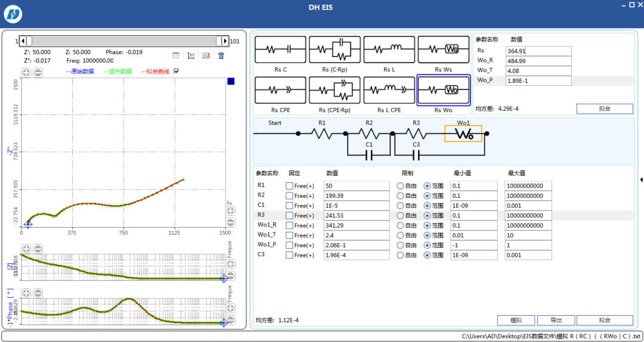Click the Wo_R value field 484.99
Viewport: 644px width, 342px height.
tap(539, 61)
